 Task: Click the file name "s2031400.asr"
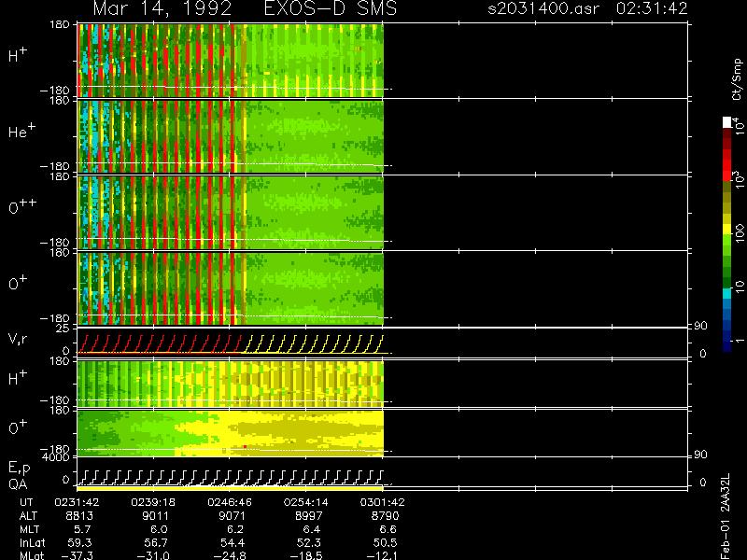543,8
